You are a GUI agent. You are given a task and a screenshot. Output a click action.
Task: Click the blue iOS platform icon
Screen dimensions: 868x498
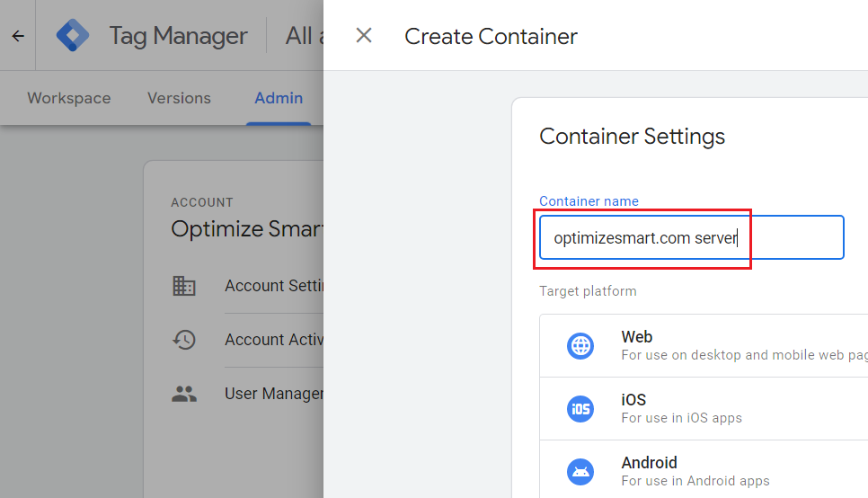click(580, 409)
